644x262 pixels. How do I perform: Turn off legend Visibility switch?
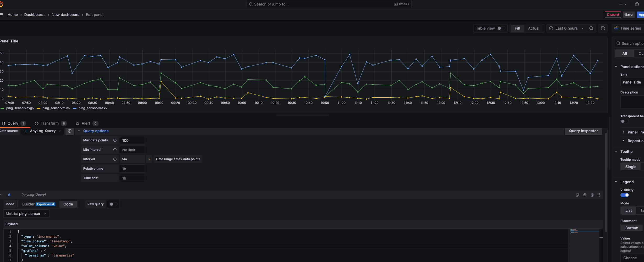(625, 195)
